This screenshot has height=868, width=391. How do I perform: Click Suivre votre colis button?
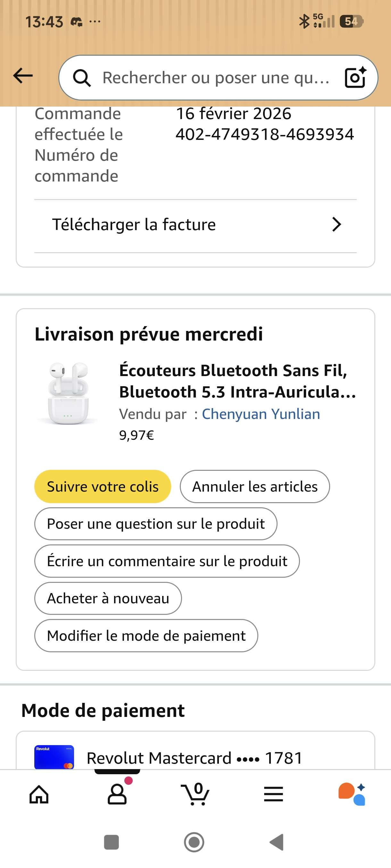point(103,486)
